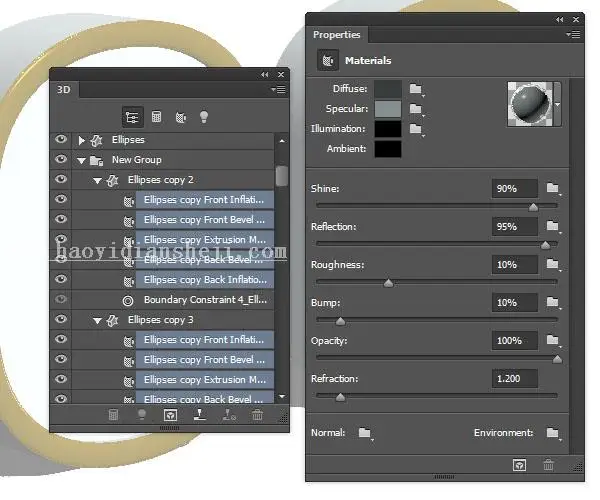The width and height of the screenshot is (600, 500).
Task: Collapse the 3D panel with double arrows
Action: pyautogui.click(x=265, y=75)
